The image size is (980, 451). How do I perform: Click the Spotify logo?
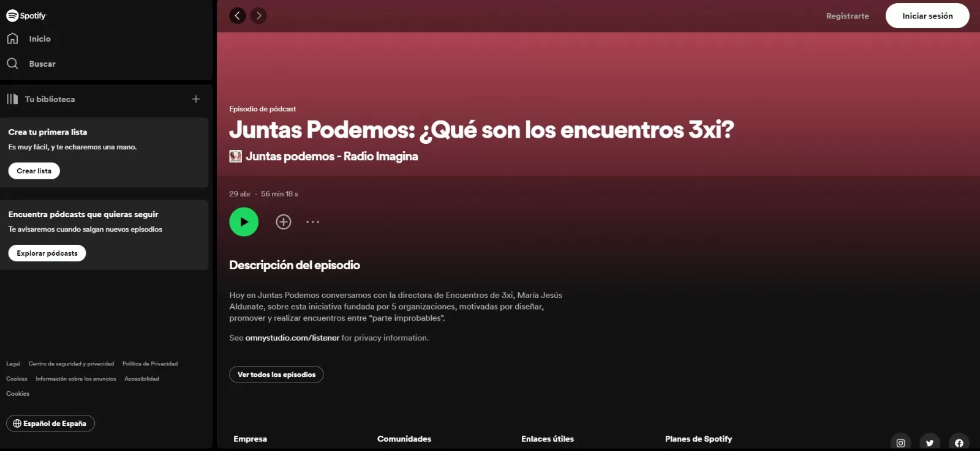pos(26,15)
